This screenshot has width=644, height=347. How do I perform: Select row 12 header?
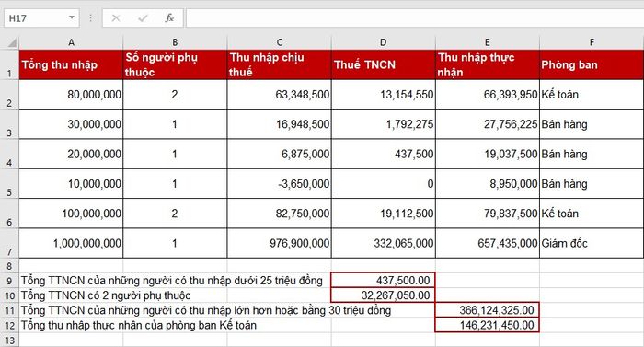click(9, 325)
